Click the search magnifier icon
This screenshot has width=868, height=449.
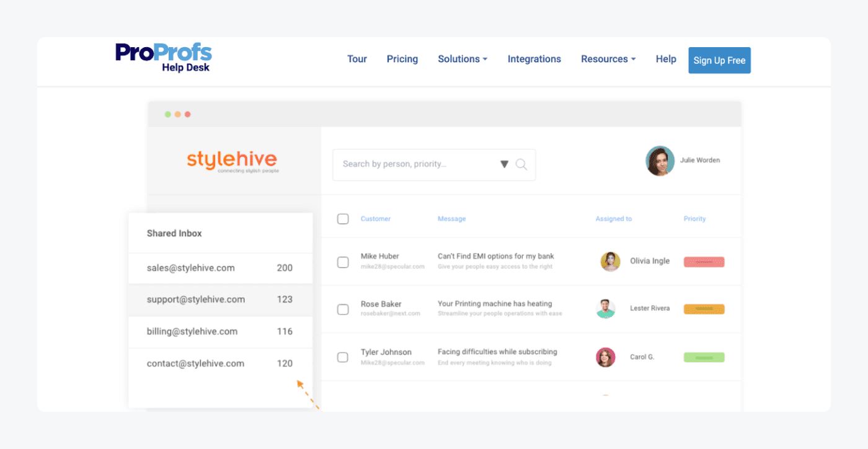point(521,164)
